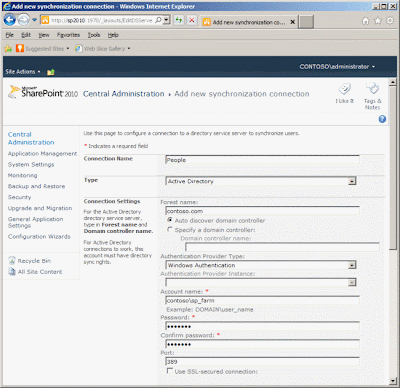Open the CONTOSO\administrator user menu

(337, 67)
